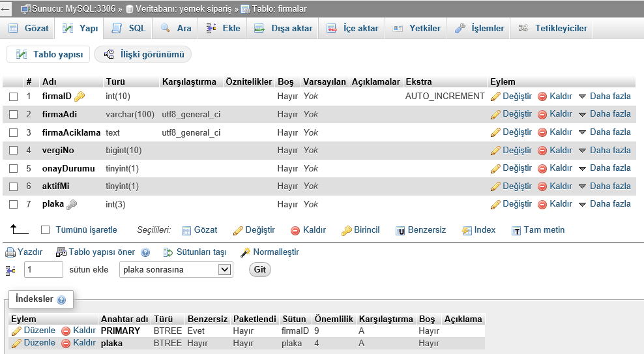The image size is (644, 354).
Task: Open the İlişki görünümü view
Action: pyautogui.click(x=143, y=54)
